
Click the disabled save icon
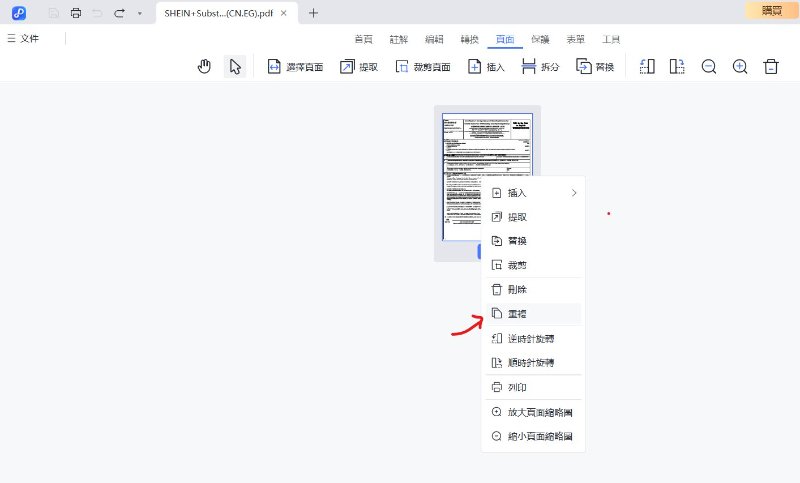point(54,13)
